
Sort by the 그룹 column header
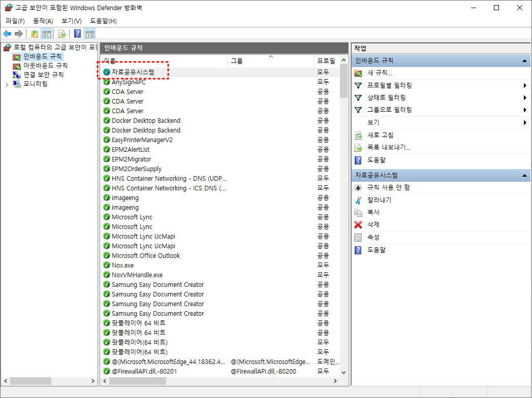(270, 61)
